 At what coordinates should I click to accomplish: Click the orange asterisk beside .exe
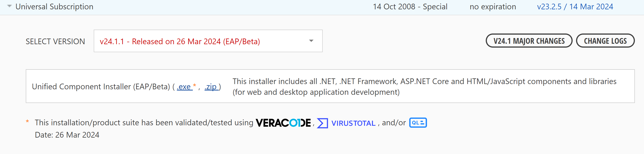[195, 86]
